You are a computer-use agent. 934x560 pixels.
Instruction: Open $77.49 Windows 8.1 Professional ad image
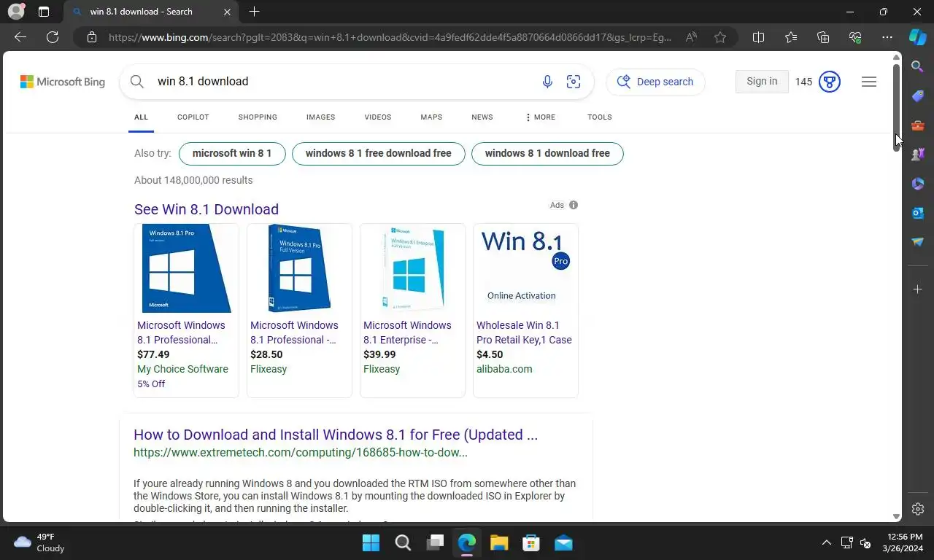(x=186, y=268)
